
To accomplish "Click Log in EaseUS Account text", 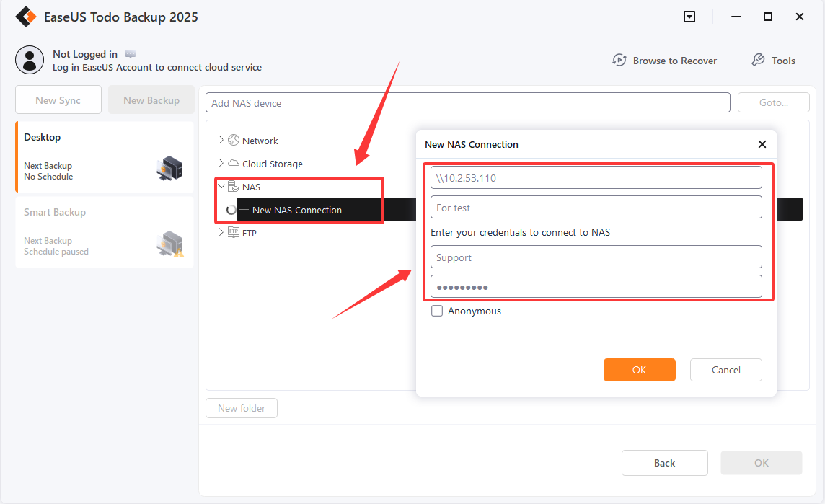I will tap(157, 67).
